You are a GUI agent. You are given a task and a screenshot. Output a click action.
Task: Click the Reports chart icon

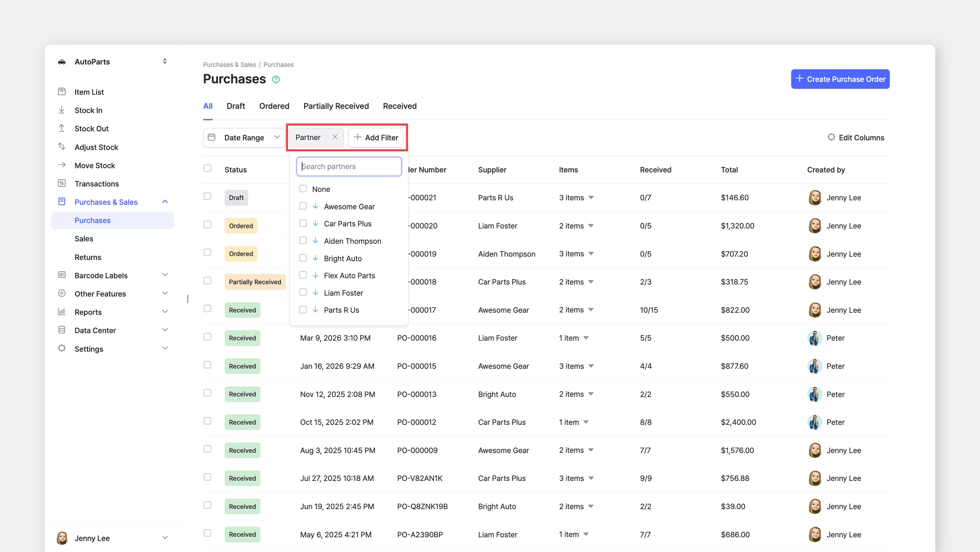point(62,311)
